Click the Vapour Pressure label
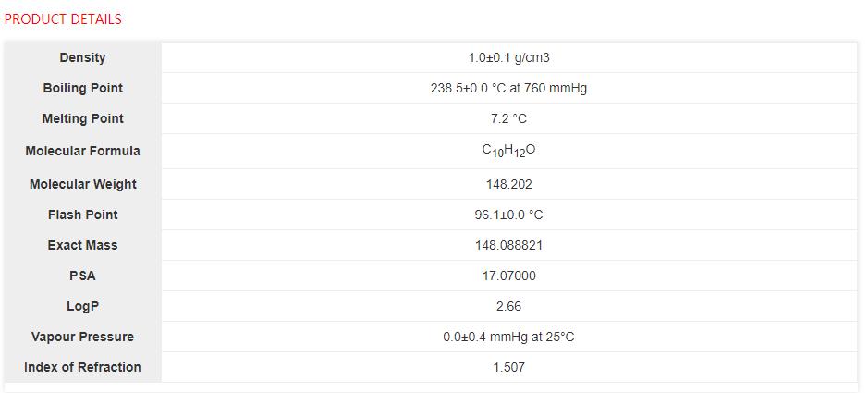This screenshot has height=393, width=868. [82, 337]
